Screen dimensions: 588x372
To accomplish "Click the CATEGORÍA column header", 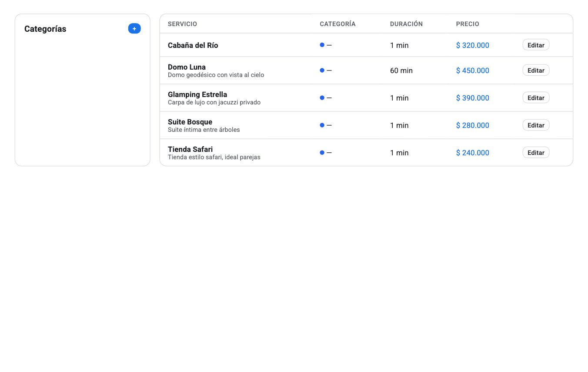I will 337,24.
